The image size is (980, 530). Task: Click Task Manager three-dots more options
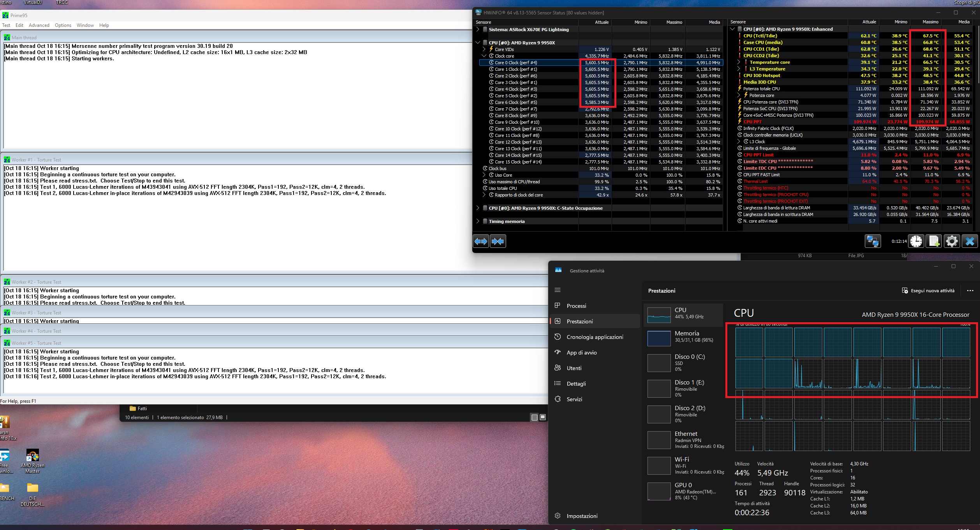[x=970, y=291]
